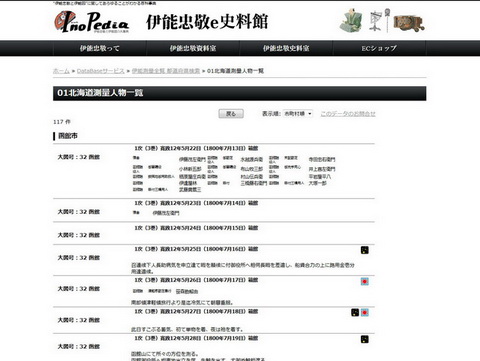Click このデータのお問合せ link
This screenshot has height=361, width=480.
(348, 114)
